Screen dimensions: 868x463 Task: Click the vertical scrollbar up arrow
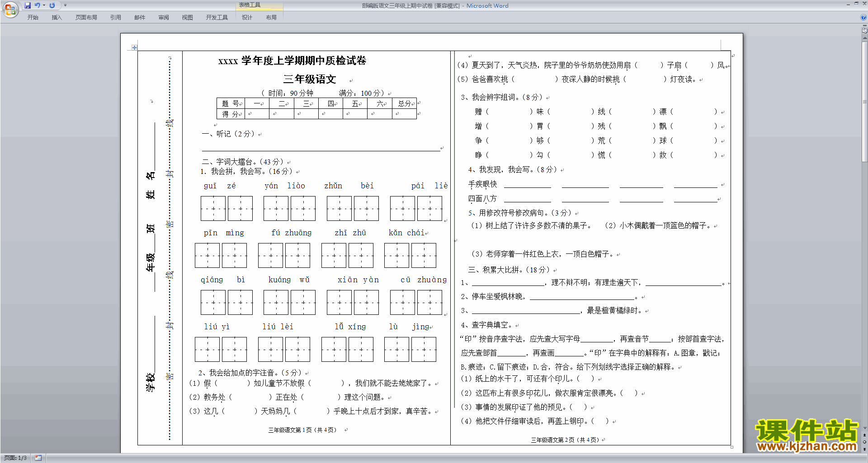tap(865, 39)
